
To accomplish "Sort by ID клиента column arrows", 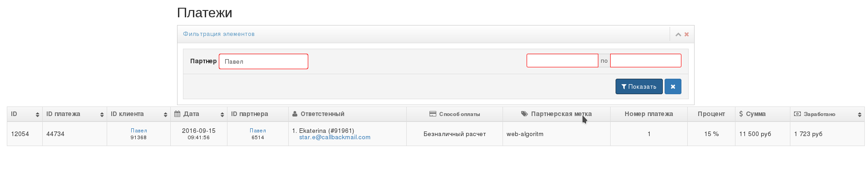I will tap(165, 115).
